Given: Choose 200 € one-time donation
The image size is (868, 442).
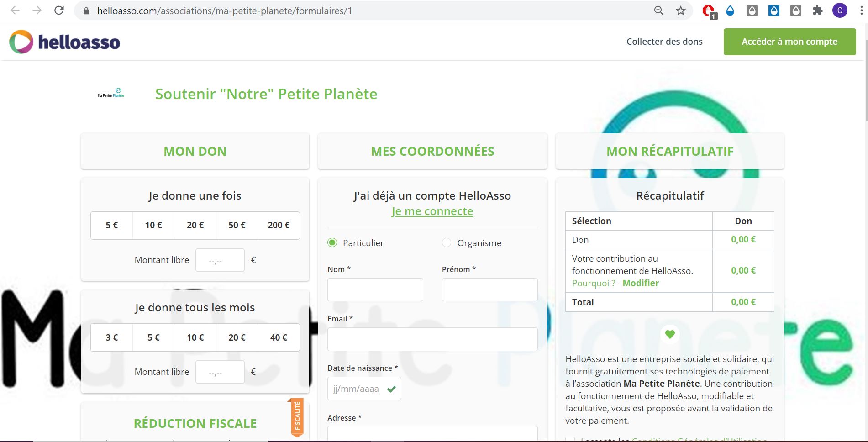Looking at the screenshot, I should tap(279, 225).
